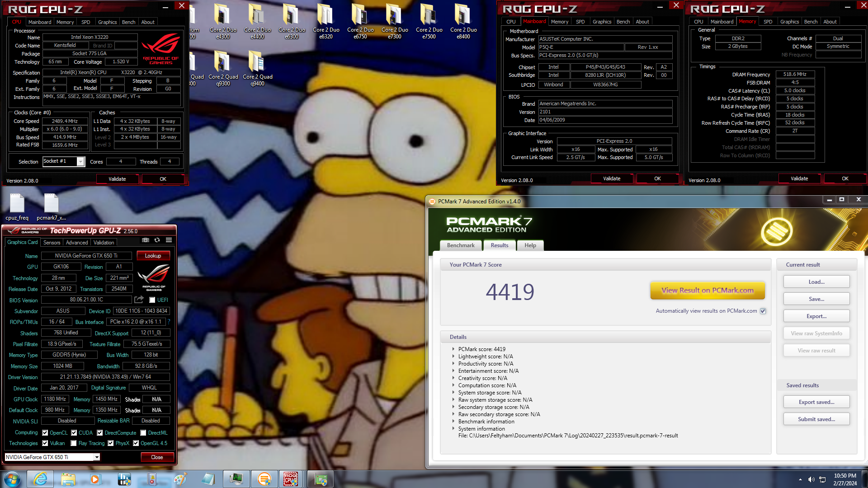Open the Help tab in PCMark 7
Screen dimensions: 868x488
530,245
